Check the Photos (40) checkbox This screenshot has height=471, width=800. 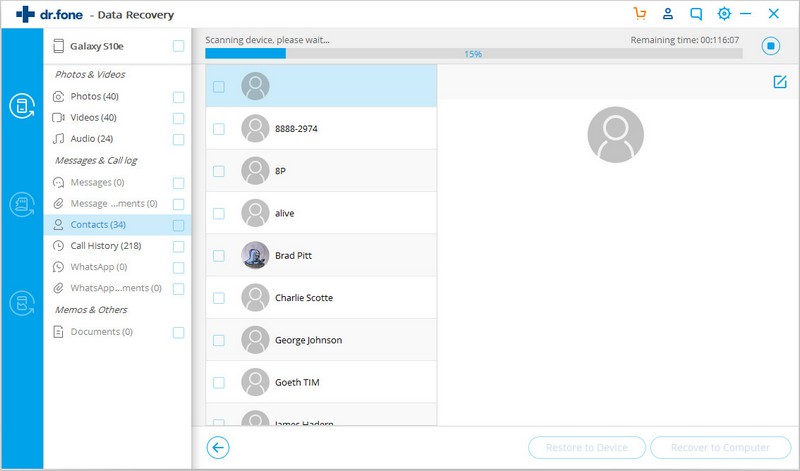[x=179, y=97]
